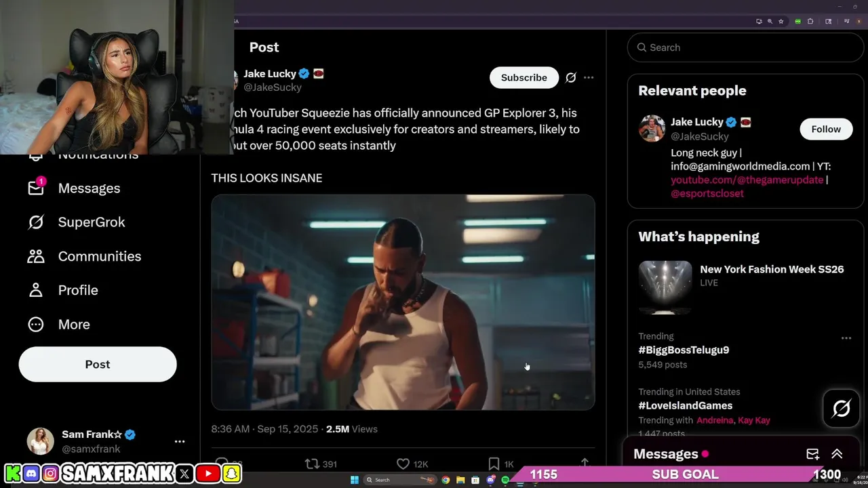Click the Andreina trending link

click(x=715, y=420)
